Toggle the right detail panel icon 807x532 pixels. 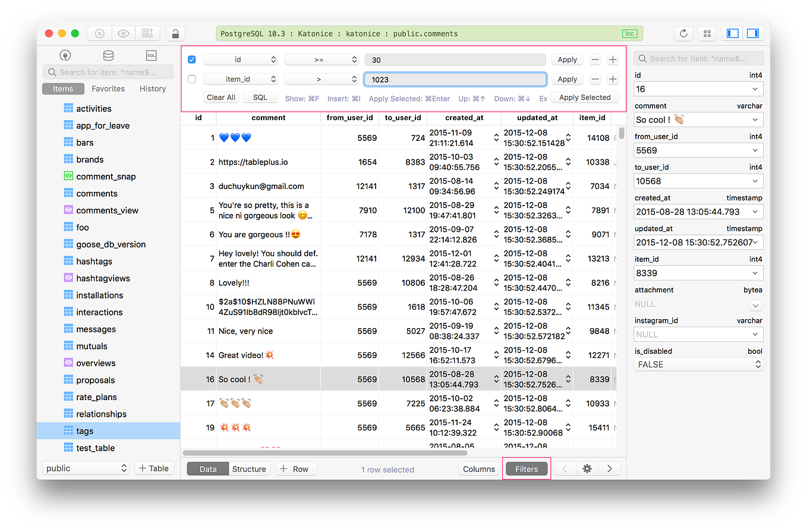[x=753, y=33]
